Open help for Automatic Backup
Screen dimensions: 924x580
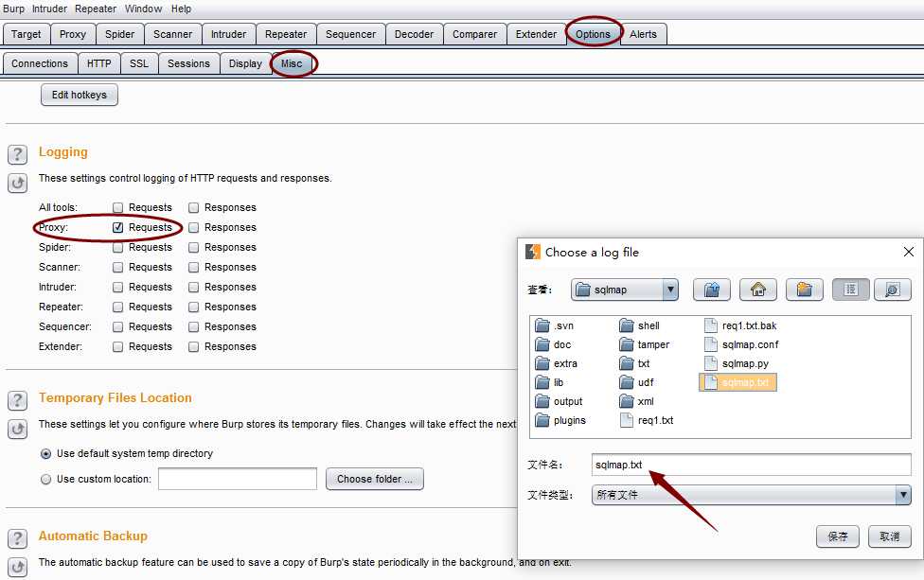pyautogui.click(x=18, y=538)
